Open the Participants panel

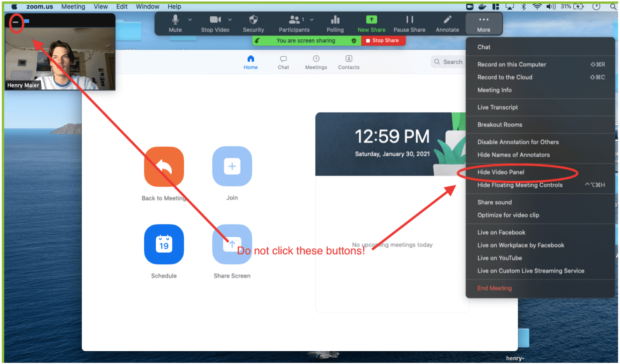[x=294, y=24]
